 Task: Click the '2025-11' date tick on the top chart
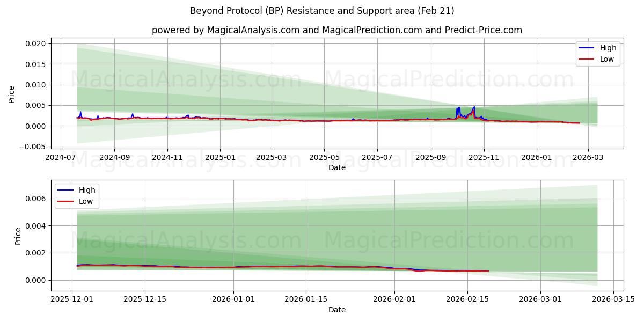[x=484, y=158]
